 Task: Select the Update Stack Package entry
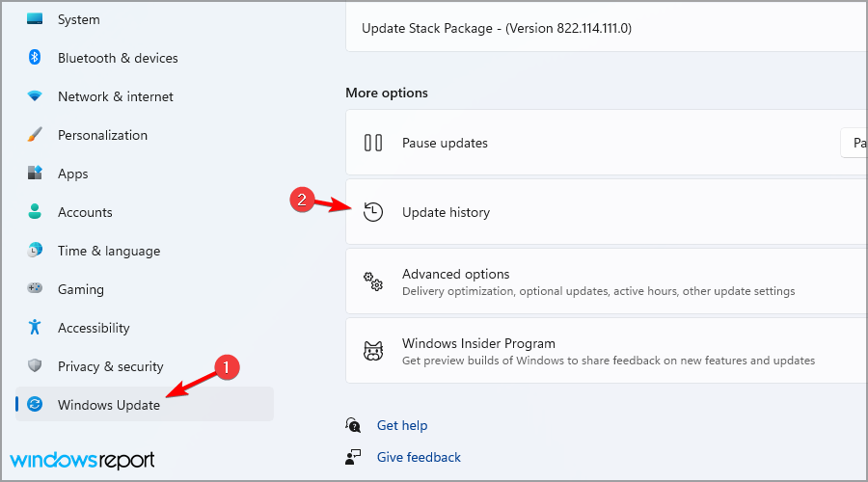pos(496,28)
